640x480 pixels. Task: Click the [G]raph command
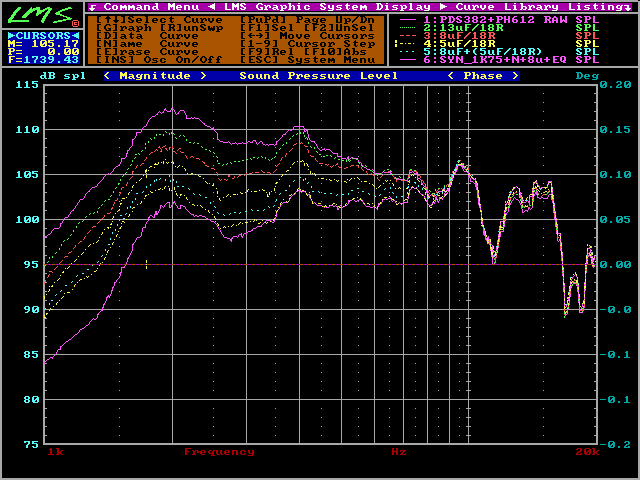pos(124,28)
